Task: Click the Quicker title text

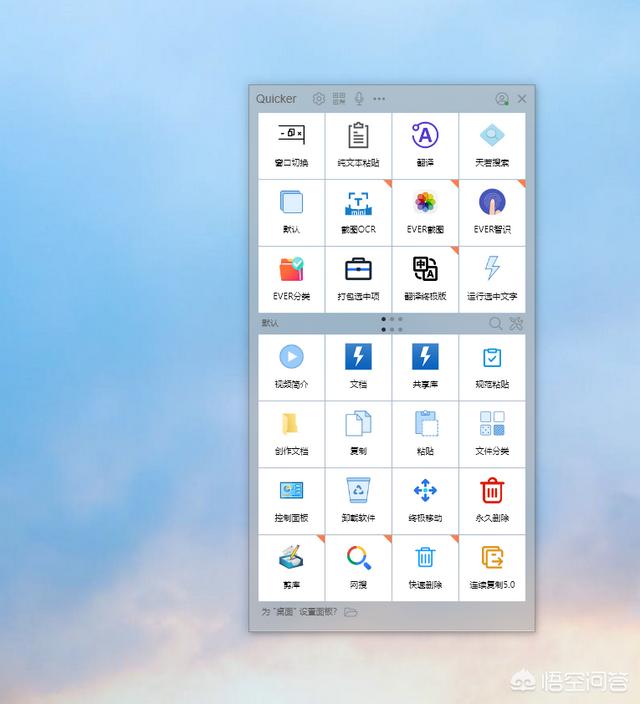Action: [x=276, y=99]
